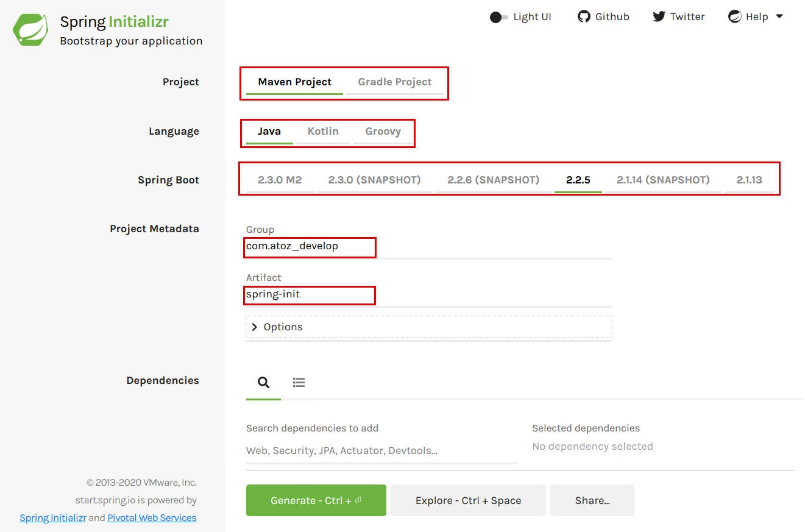Click the Twitter bird icon

pos(659,16)
